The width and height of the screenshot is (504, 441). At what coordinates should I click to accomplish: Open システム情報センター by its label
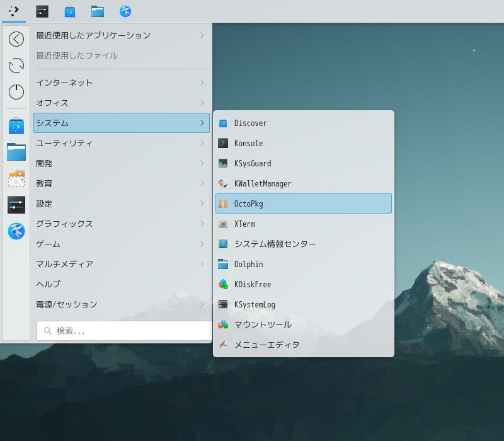275,244
